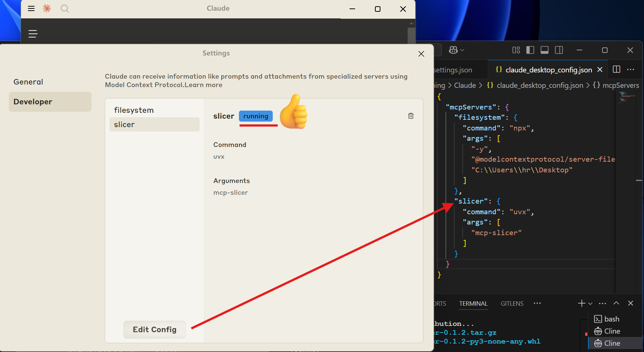This screenshot has width=644, height=352.
Task: Close the claude_desktop_config.json tab
Action: coord(600,69)
